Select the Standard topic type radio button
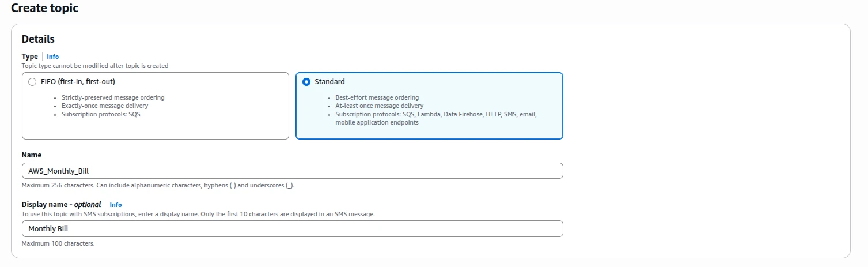868x267 pixels. [x=306, y=82]
